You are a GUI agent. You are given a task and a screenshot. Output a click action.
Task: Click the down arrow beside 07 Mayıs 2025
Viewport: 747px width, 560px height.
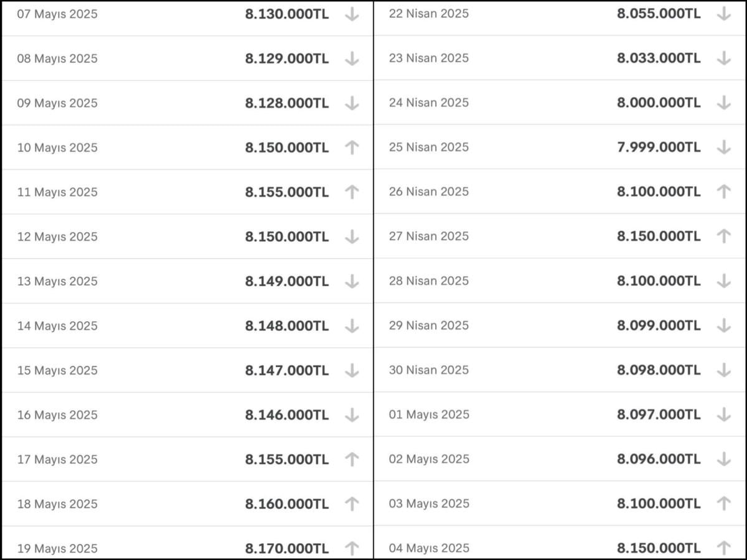(352, 14)
